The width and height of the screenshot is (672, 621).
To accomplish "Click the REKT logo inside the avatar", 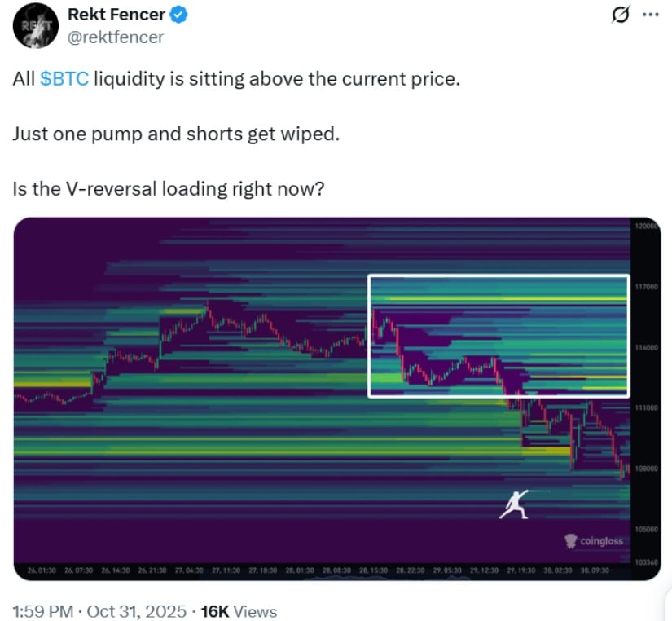I will 35,25.
